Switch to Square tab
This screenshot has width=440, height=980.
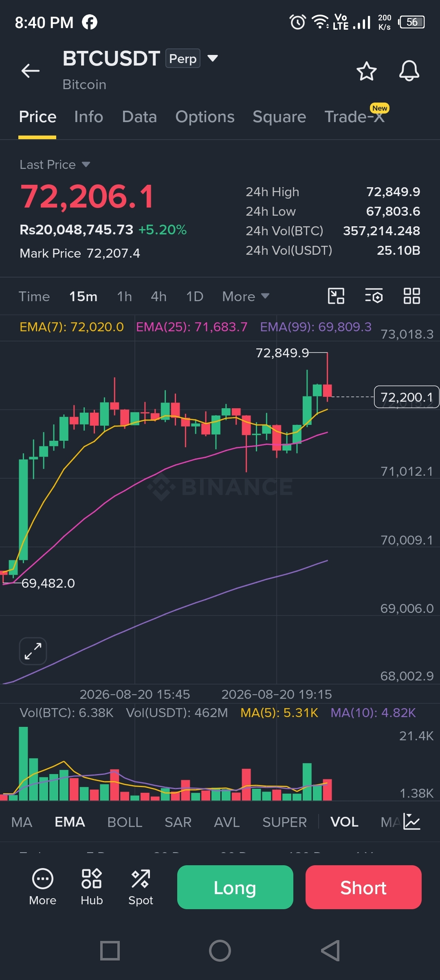279,117
